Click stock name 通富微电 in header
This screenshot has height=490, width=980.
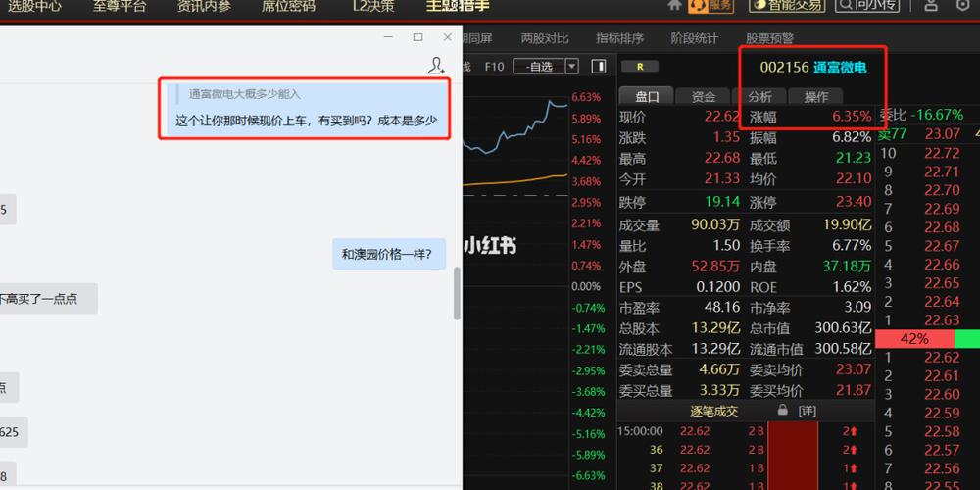840,67
